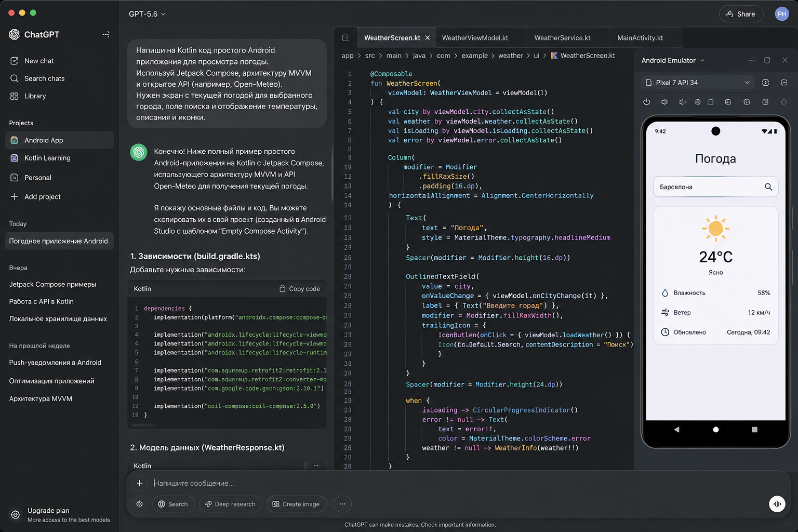
Task: Open the Android App project
Action: [59, 140]
